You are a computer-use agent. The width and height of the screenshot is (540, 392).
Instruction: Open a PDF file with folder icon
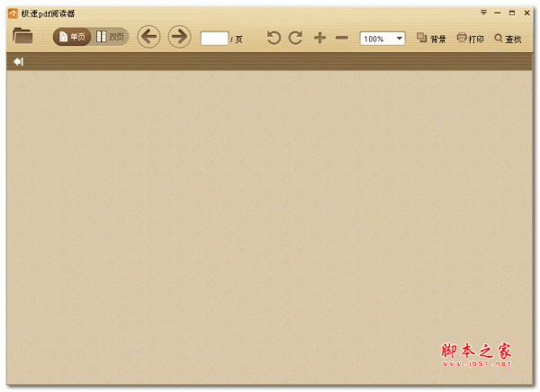(22, 36)
